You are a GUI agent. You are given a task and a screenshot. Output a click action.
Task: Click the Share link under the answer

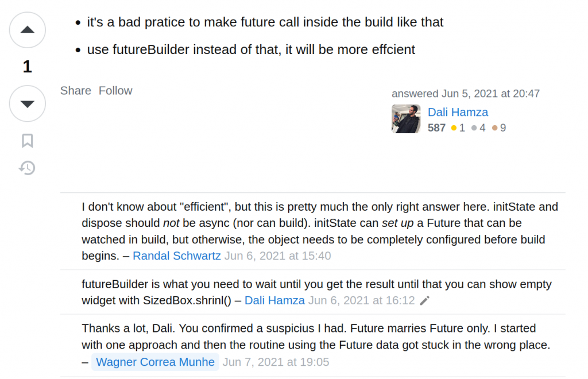coord(76,91)
